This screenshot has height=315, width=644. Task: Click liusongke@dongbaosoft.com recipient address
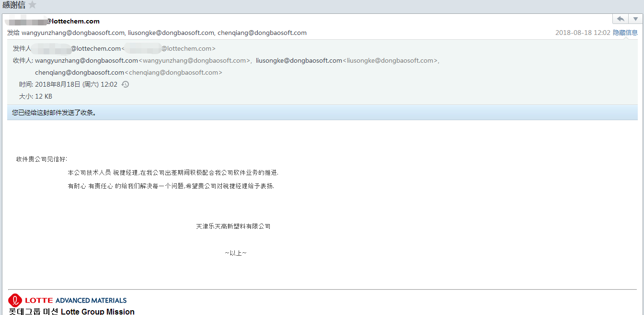(171, 33)
